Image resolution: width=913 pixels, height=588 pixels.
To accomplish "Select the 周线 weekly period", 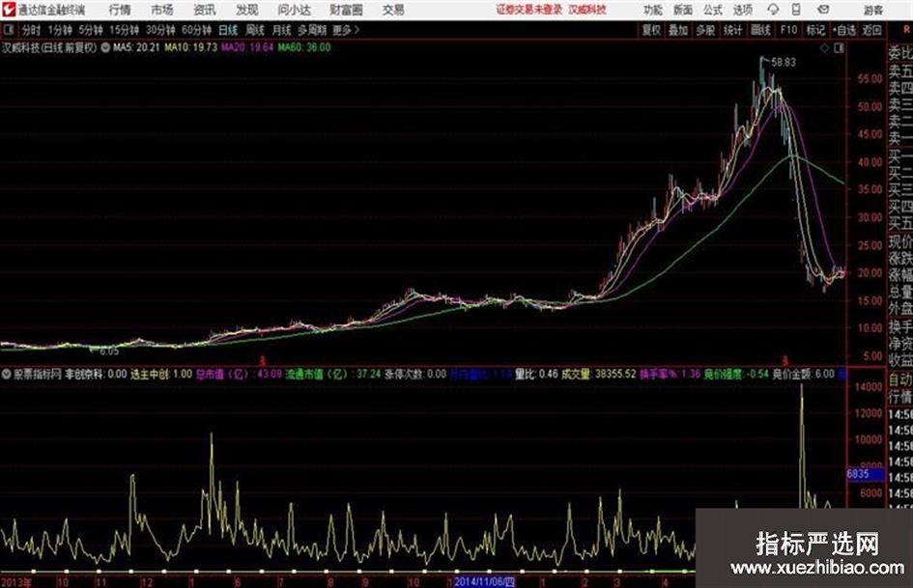I will (255, 30).
